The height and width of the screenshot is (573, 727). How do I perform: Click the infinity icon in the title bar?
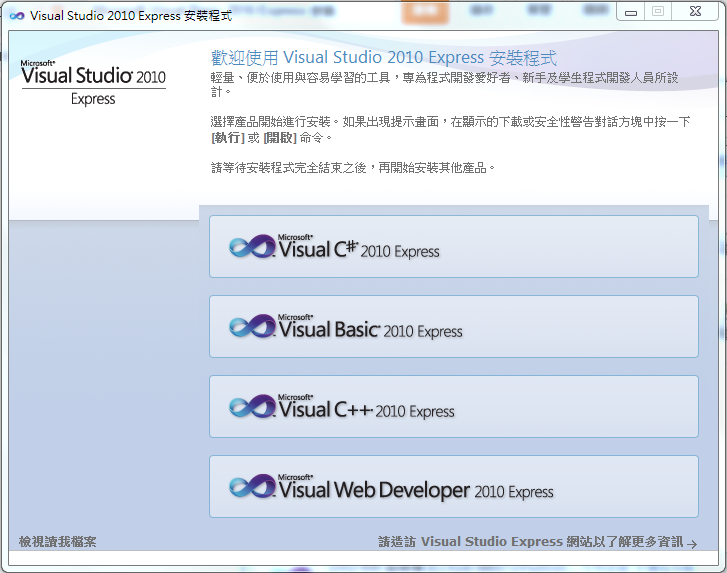[17, 16]
